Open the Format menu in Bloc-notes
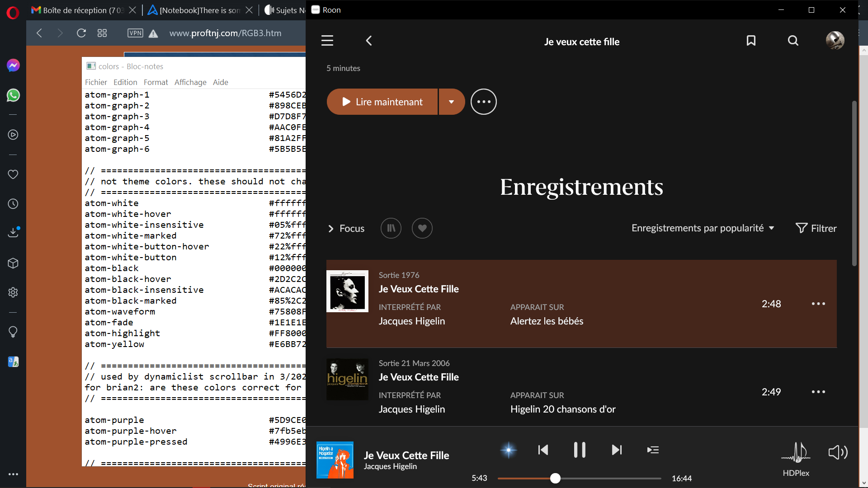The width and height of the screenshot is (868, 488). point(156,82)
